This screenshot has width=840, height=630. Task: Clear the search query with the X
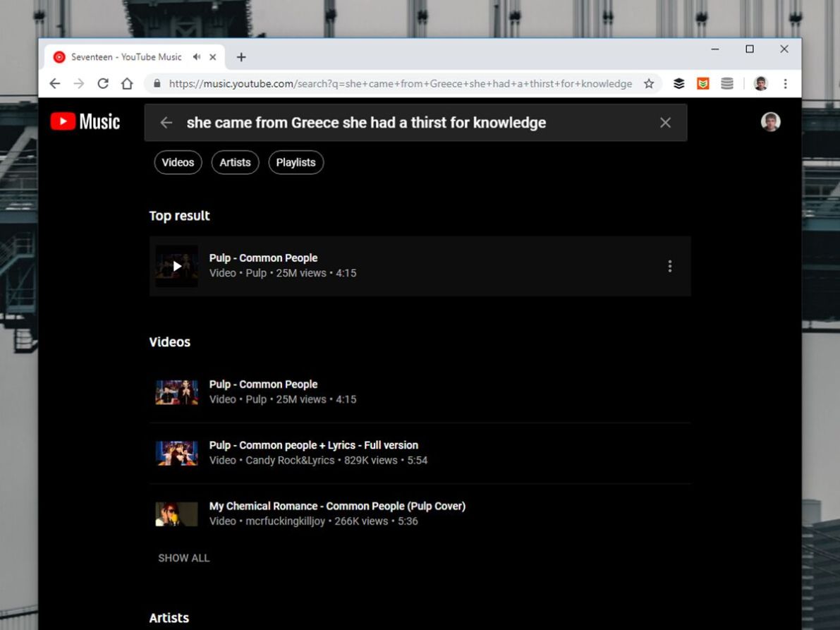coord(664,122)
